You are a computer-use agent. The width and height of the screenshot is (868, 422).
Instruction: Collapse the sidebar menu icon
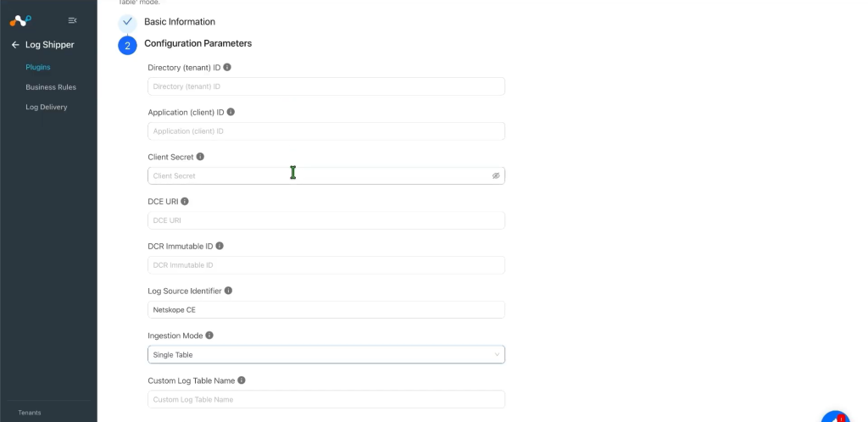(73, 20)
